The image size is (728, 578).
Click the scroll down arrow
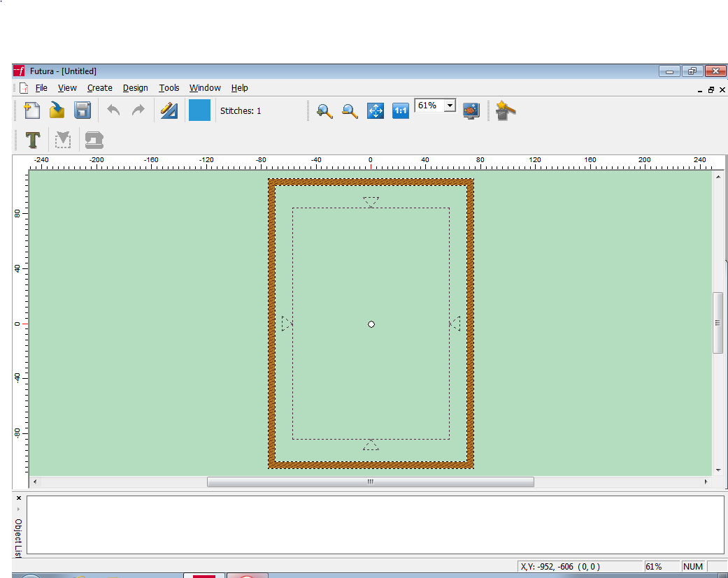(x=718, y=470)
